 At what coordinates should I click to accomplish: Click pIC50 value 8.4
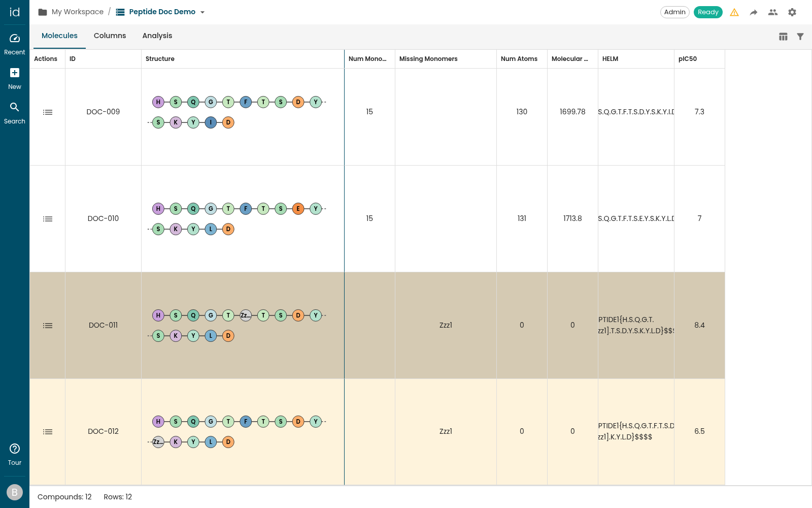[699, 325]
